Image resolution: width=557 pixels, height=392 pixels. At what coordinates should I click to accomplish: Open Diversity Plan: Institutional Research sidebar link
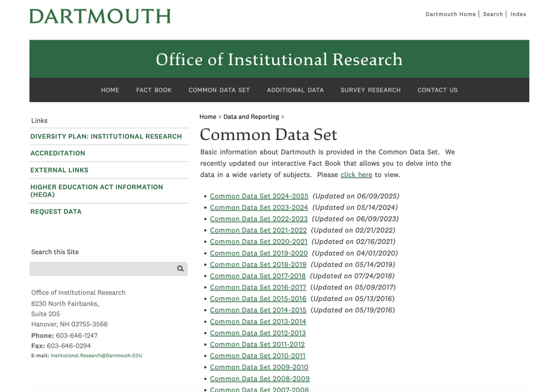tap(106, 137)
